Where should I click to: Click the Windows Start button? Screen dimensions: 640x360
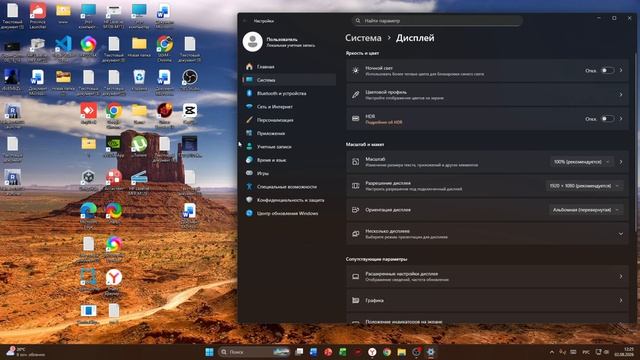point(209,352)
